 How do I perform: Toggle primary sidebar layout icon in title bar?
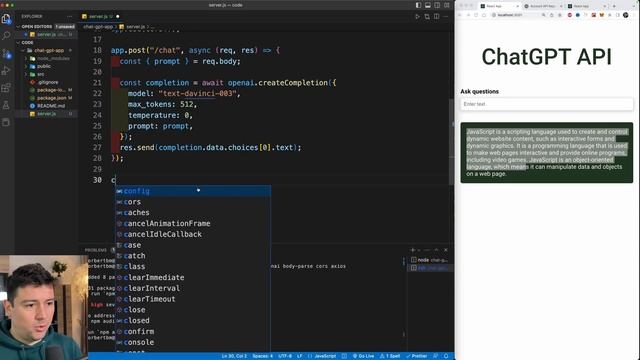pos(418,5)
